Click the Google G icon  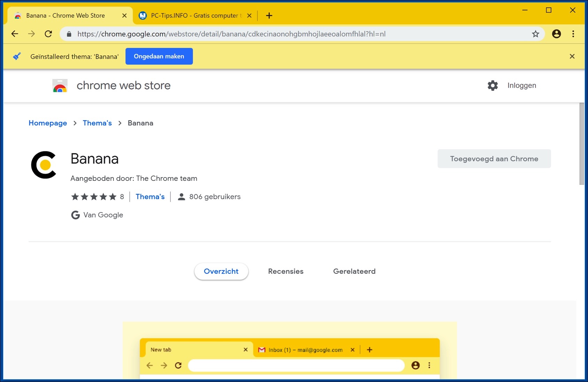[75, 215]
